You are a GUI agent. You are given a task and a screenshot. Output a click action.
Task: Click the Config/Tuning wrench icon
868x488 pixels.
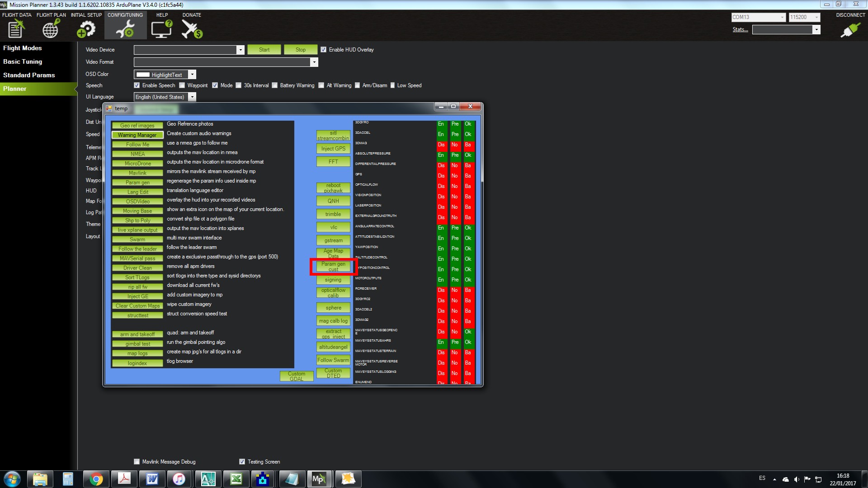pos(125,29)
